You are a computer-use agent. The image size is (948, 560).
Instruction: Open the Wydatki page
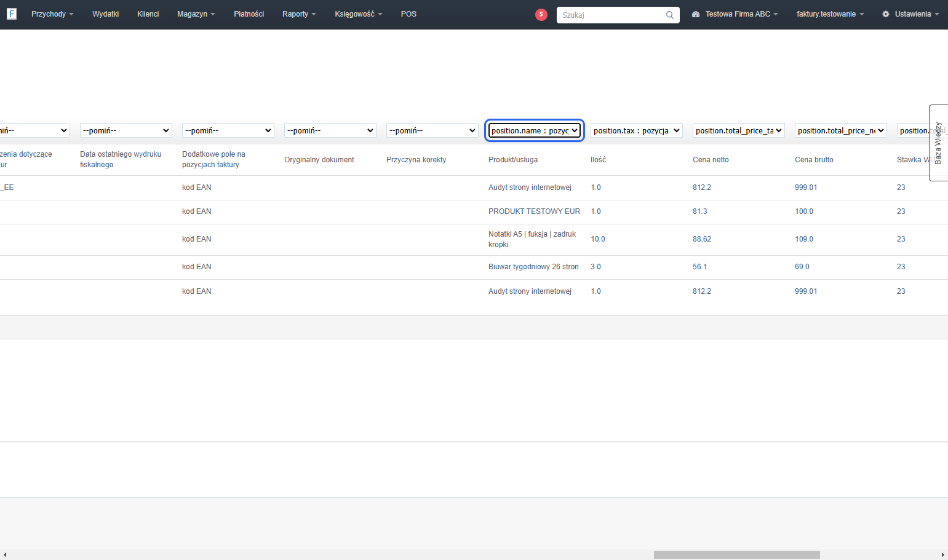tap(105, 14)
